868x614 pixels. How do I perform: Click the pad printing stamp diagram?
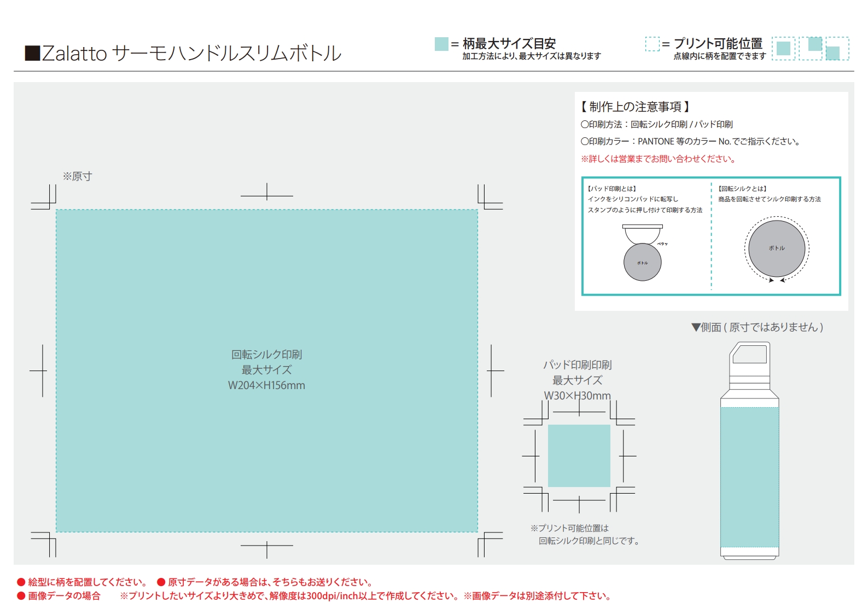(x=643, y=253)
